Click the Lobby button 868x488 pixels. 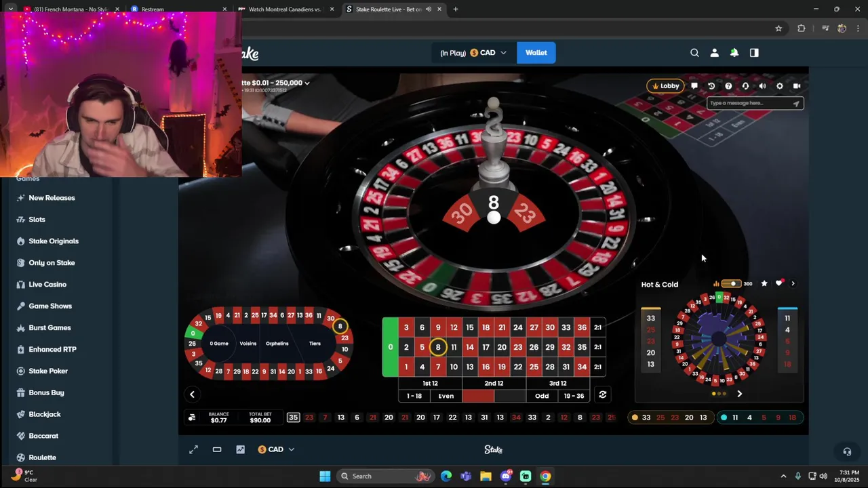point(665,86)
